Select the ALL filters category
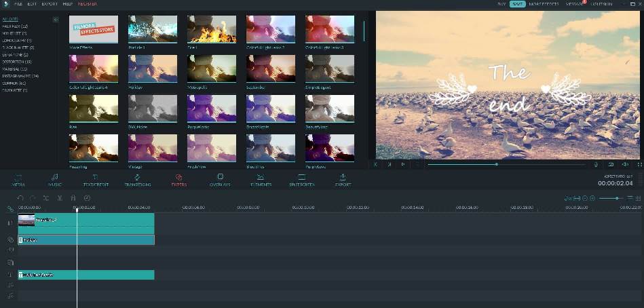This screenshot has width=644, height=308. pos(10,19)
